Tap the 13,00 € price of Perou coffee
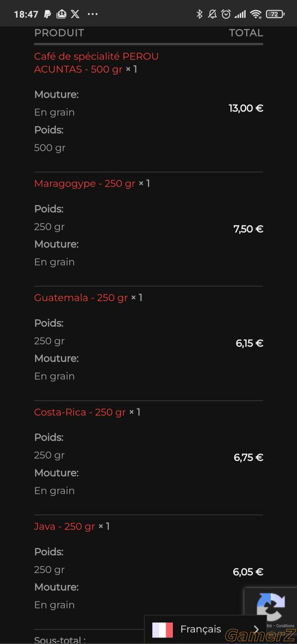This screenshot has height=644, width=297. [x=246, y=108]
